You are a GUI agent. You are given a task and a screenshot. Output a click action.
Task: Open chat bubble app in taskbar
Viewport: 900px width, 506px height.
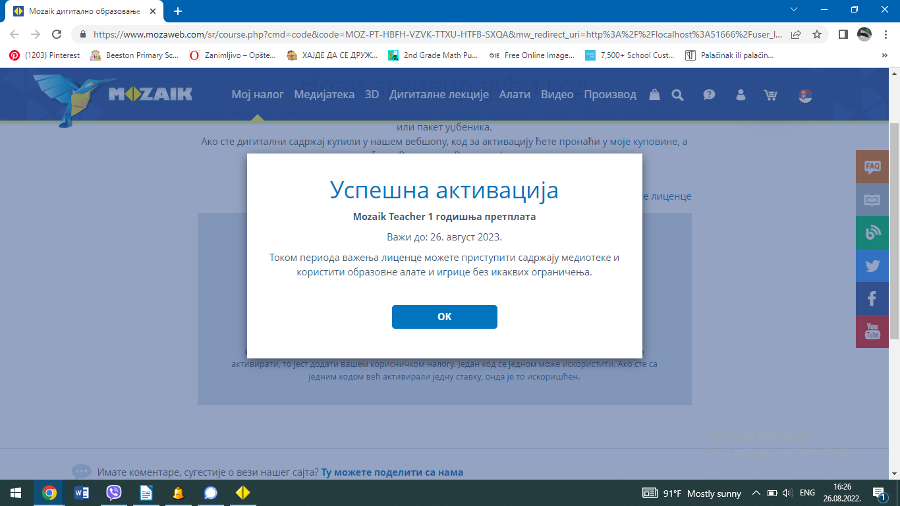tap(211, 493)
